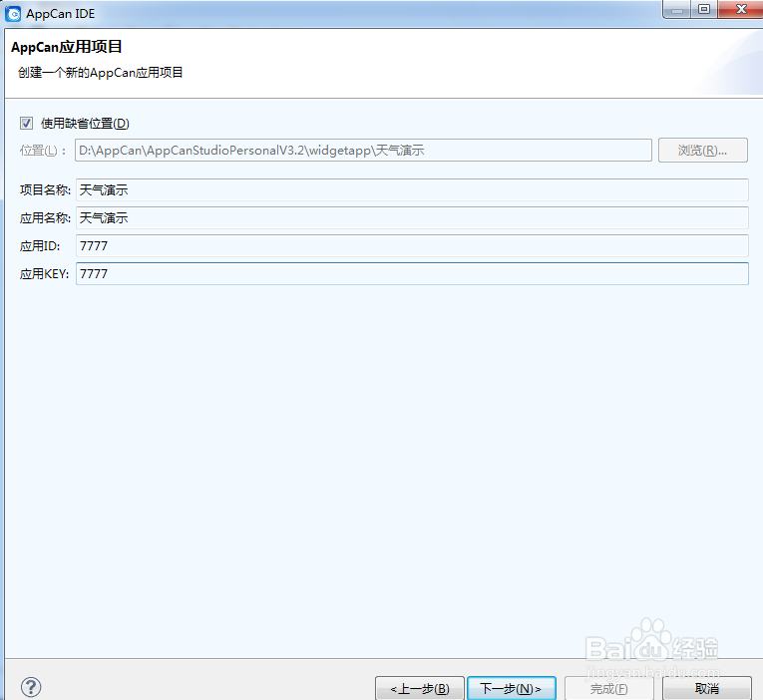
Task: Minimize the AppCan IDE dialog window
Action: point(677,9)
